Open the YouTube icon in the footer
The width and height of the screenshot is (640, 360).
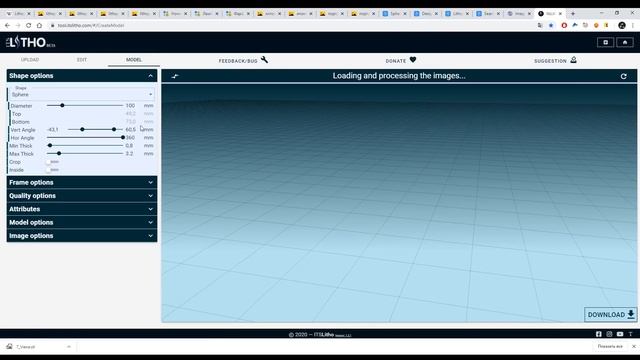[620, 334]
